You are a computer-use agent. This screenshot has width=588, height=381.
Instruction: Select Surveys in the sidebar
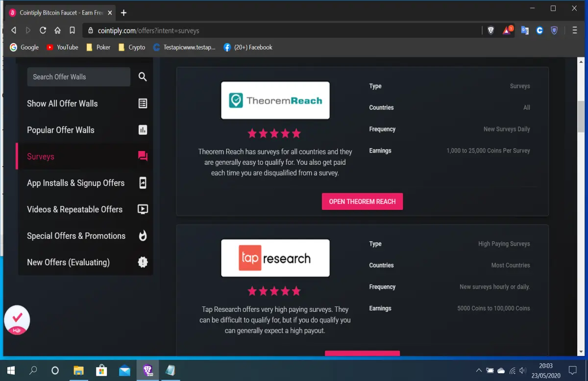(86, 156)
